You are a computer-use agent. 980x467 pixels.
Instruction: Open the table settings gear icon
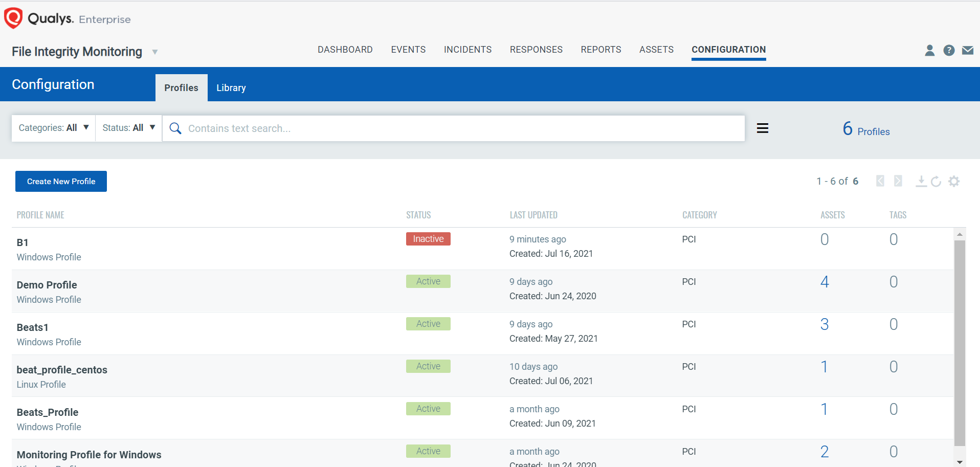[953, 181]
